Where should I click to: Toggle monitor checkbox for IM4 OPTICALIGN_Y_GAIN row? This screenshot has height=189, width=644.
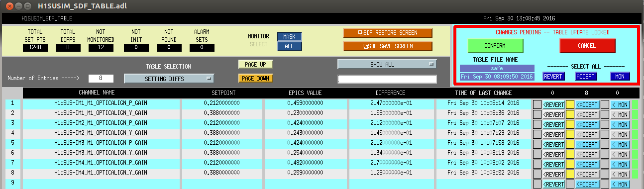tap(604, 174)
